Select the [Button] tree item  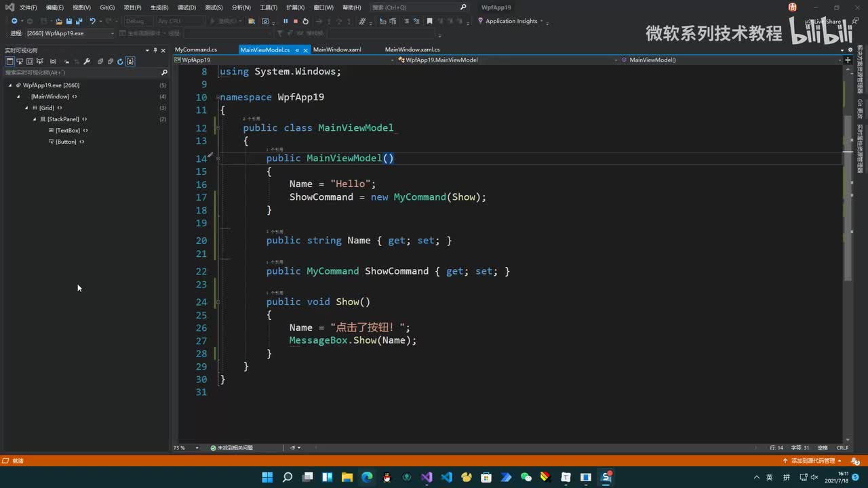[66, 142]
